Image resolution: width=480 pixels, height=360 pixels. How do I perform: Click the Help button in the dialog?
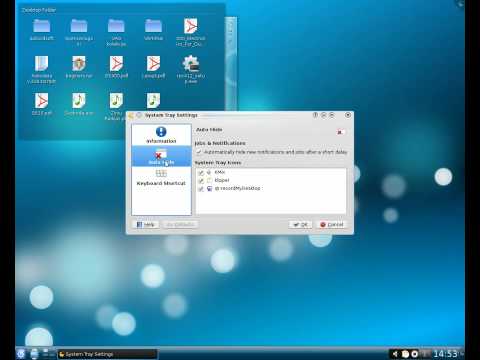(146, 225)
